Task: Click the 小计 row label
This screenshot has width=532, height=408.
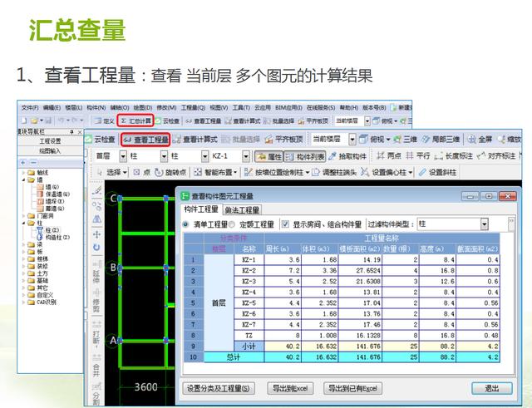Action: tap(249, 347)
